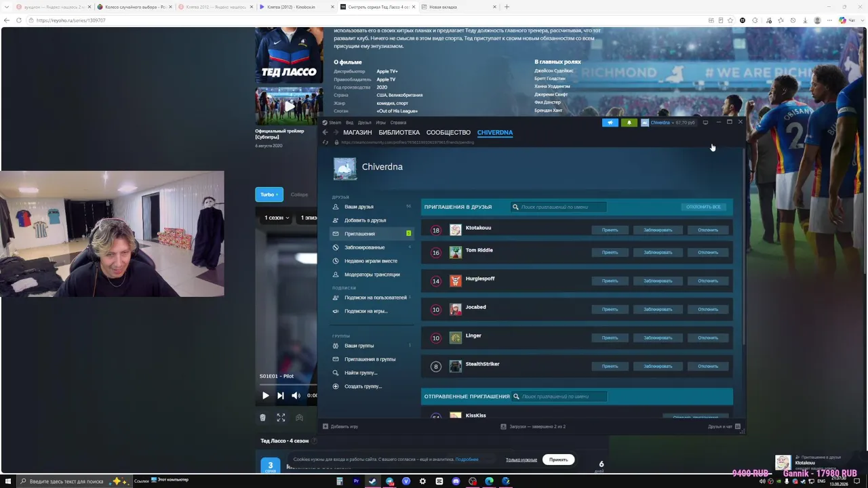
Task: Accept cookies with the Принять button
Action: click(x=559, y=460)
